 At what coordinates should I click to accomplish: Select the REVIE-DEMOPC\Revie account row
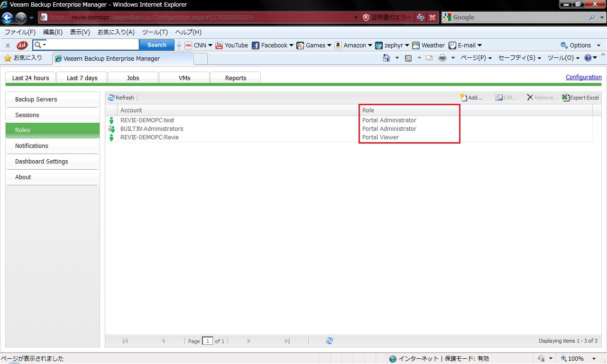[349, 137]
